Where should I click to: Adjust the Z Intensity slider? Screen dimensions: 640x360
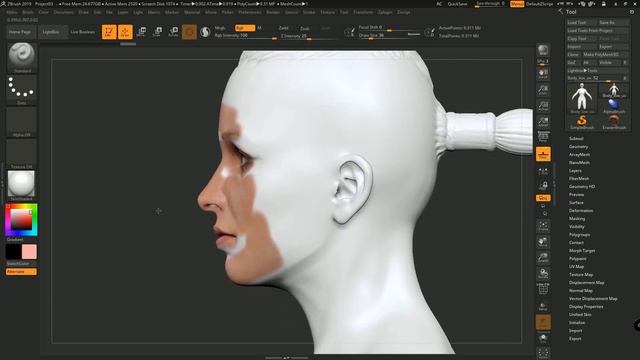309,36
